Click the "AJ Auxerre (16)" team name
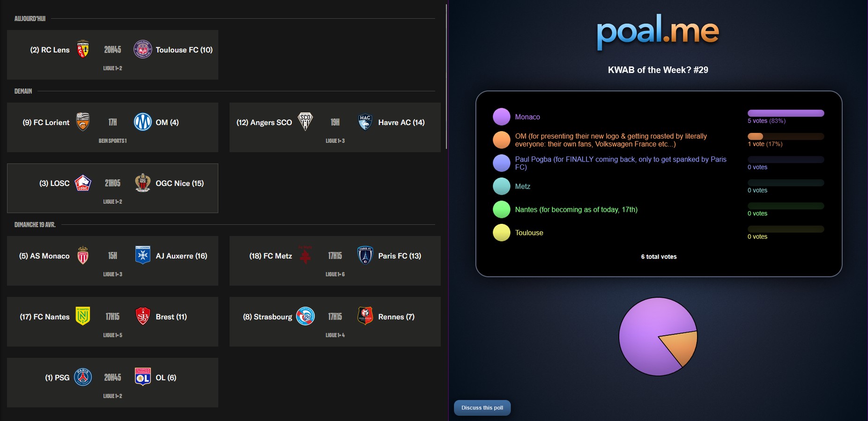The width and height of the screenshot is (868, 421). pyautogui.click(x=181, y=256)
